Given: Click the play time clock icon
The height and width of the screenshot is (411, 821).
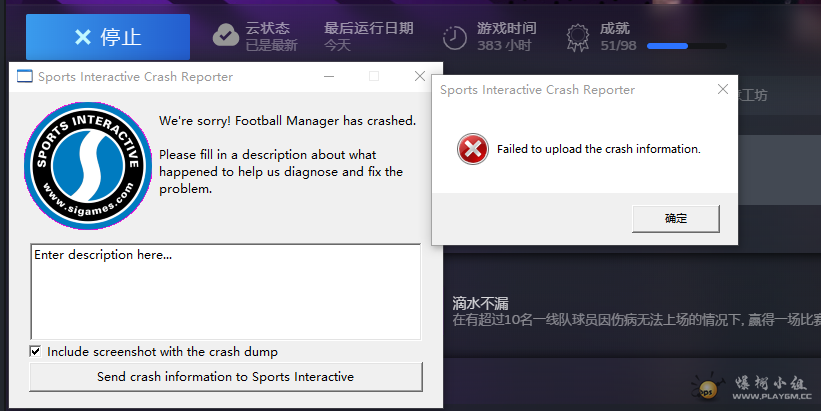Looking at the screenshot, I should pos(455,37).
